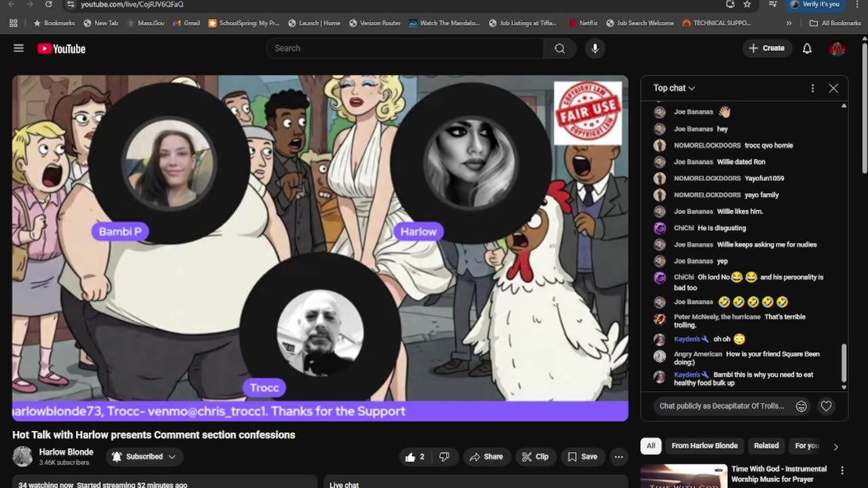The height and width of the screenshot is (488, 868).
Task: Open Time With God video thumbnail
Action: [x=684, y=476]
